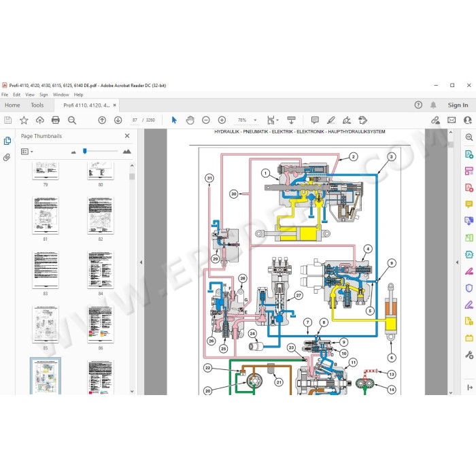Viewport: 476px width, 476px height.
Task: Activate the hand pan tool
Action: [x=190, y=120]
